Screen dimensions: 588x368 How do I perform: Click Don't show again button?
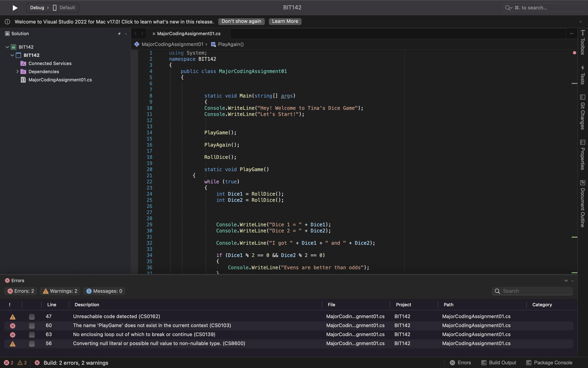tap(241, 21)
